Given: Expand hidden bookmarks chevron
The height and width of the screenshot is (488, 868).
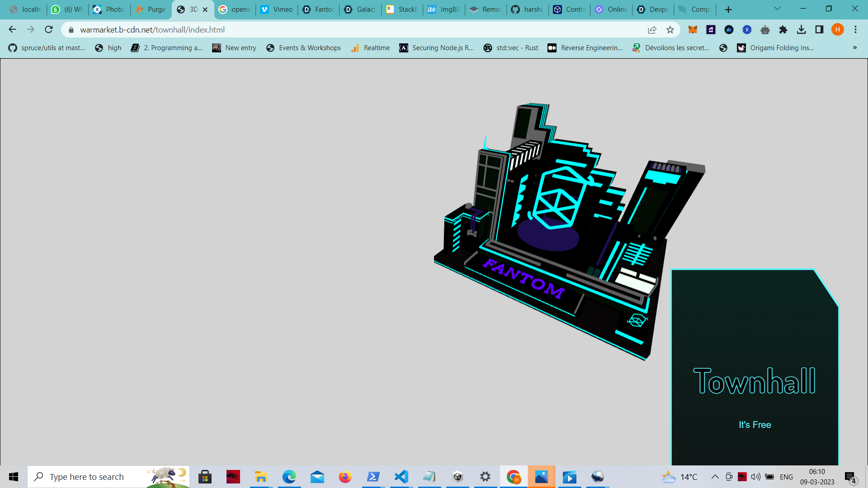Looking at the screenshot, I should [854, 48].
